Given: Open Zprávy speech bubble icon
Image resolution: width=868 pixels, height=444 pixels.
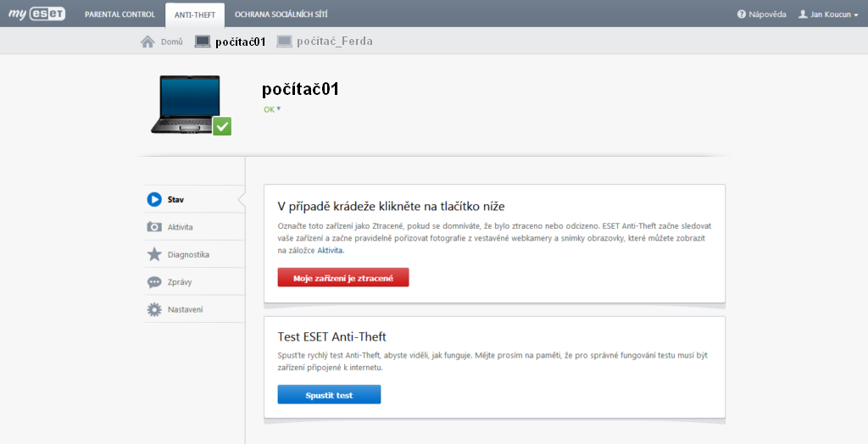Looking at the screenshot, I should tap(154, 282).
